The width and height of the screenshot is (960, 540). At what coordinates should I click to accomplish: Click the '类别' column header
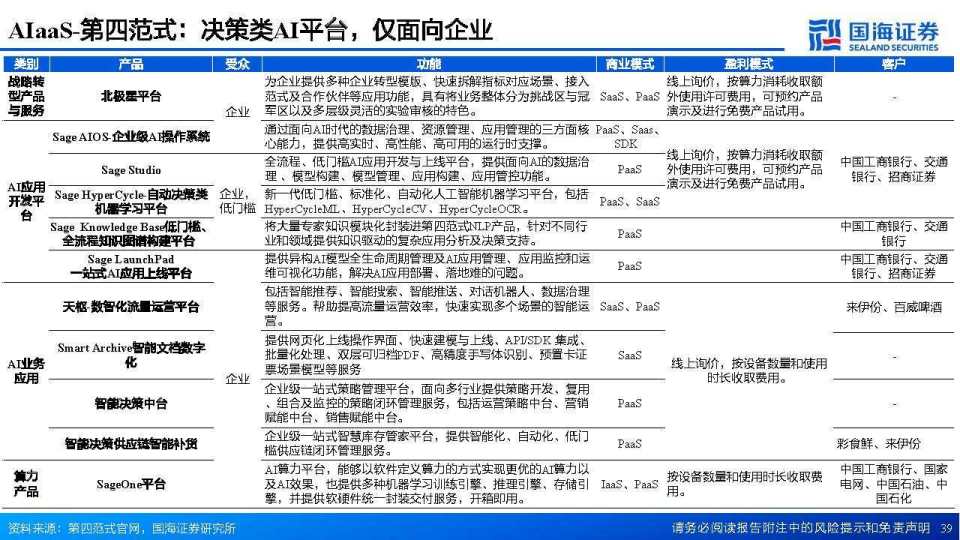click(26, 64)
